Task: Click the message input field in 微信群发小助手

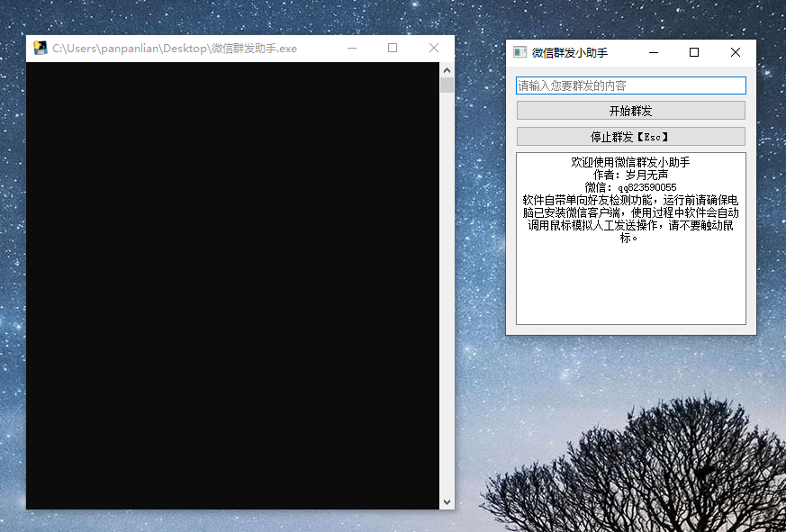Action: [630, 86]
